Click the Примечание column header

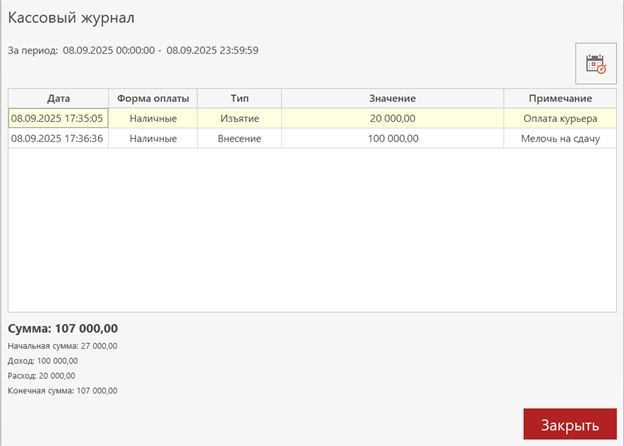pos(559,98)
